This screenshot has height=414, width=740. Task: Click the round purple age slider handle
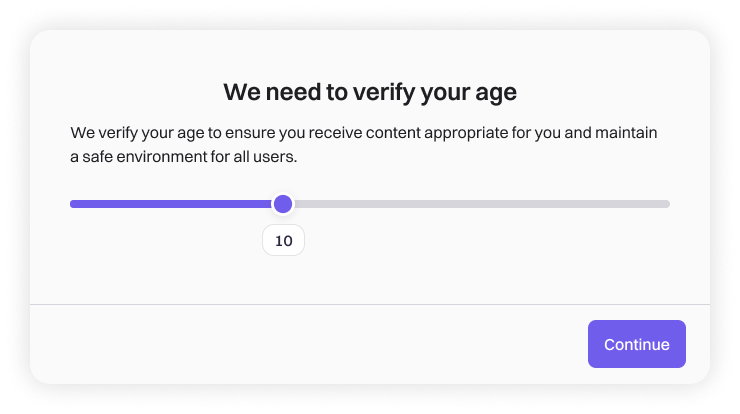pyautogui.click(x=283, y=204)
